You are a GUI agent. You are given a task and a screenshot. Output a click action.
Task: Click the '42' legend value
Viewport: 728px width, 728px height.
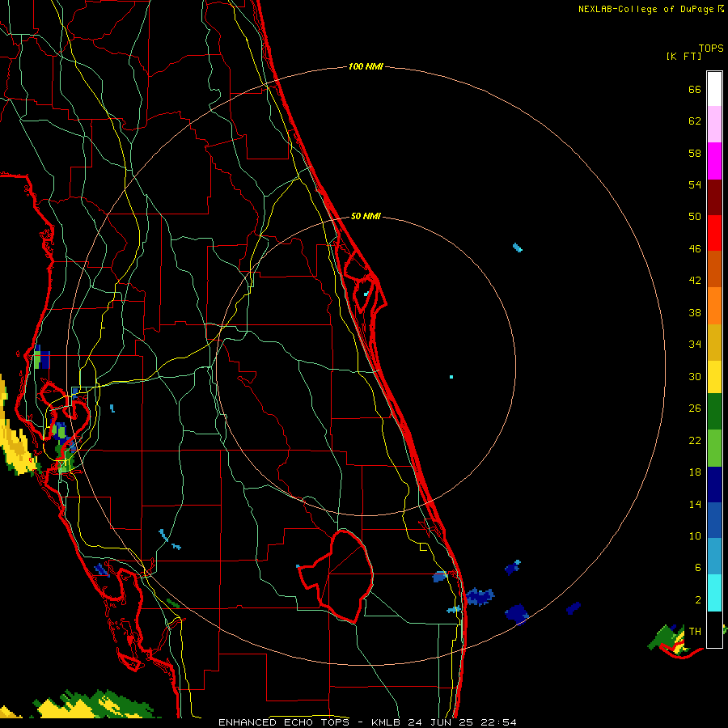click(695, 281)
